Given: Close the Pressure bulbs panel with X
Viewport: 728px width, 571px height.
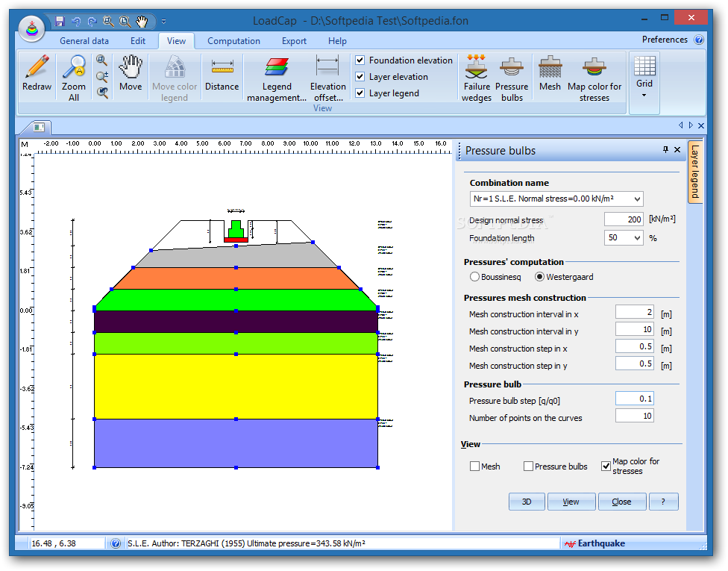Looking at the screenshot, I should click(x=677, y=149).
